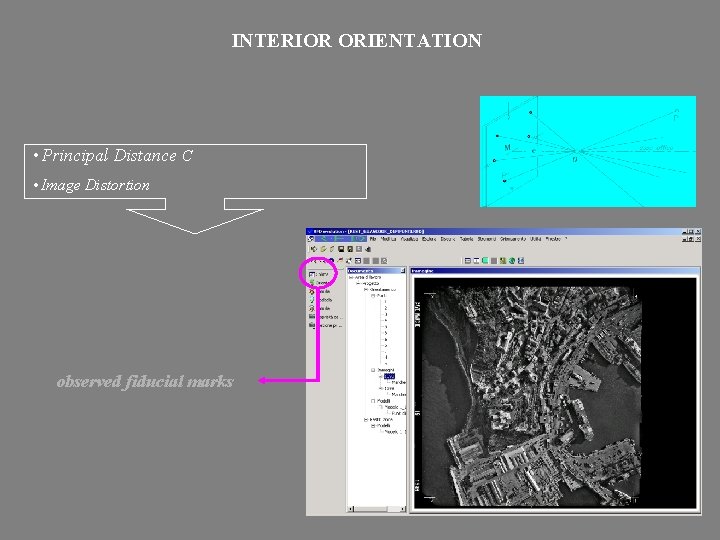Viewport: 720px width, 540px height.
Task: Click the first window-layout icon in right toolbar
Action: pos(467,260)
